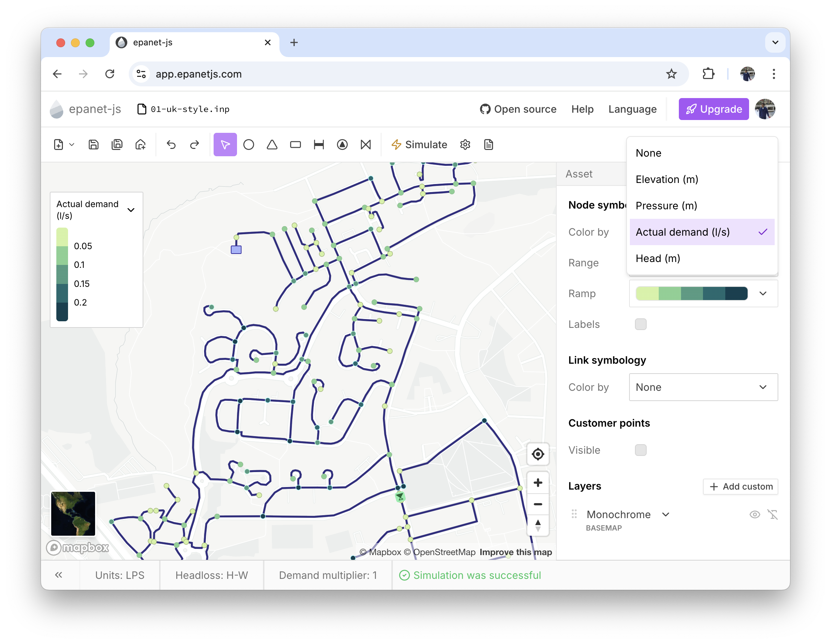Select the valve tool icon
This screenshot has width=831, height=644.
pos(366,145)
